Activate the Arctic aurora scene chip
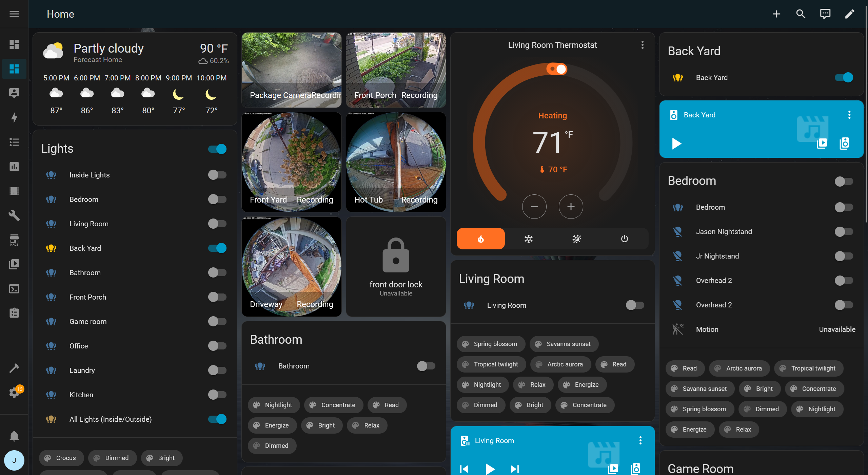The width and height of the screenshot is (868, 475). pyautogui.click(x=560, y=364)
